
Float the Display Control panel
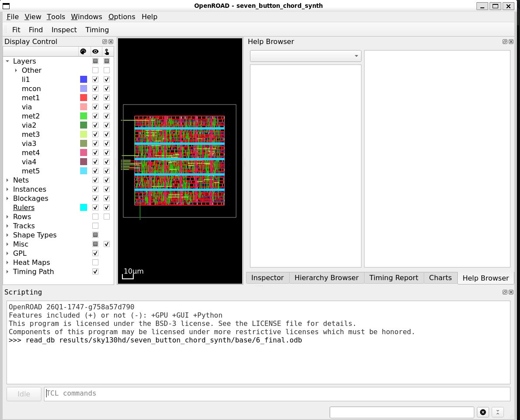pyautogui.click(x=105, y=42)
